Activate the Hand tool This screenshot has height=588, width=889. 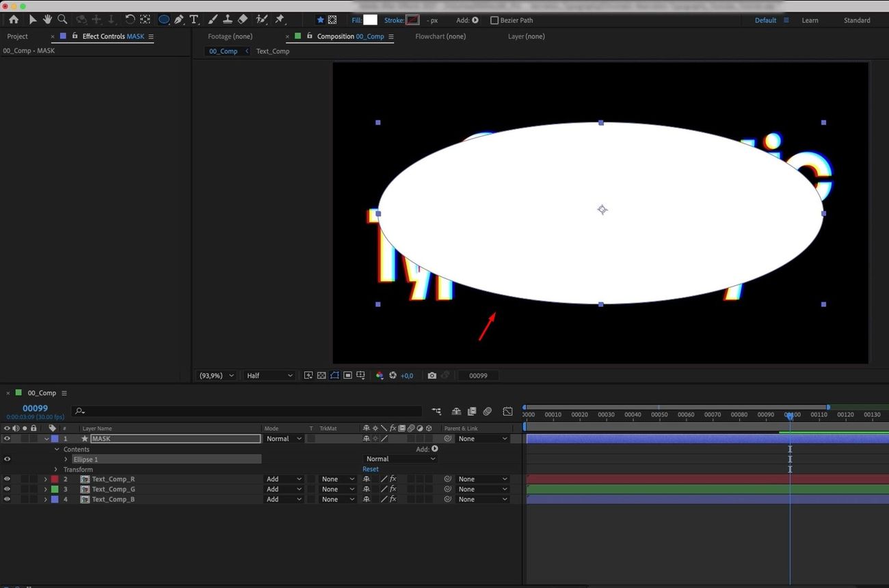[x=47, y=19]
